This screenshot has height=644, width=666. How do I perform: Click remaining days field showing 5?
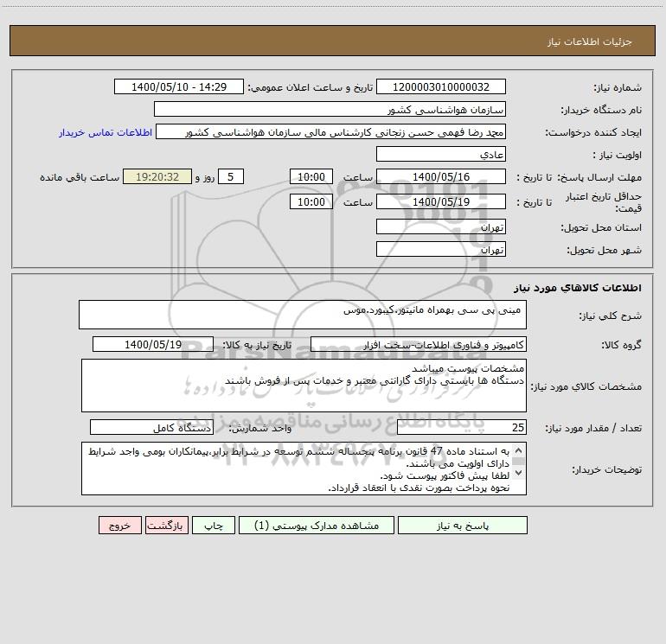231,177
